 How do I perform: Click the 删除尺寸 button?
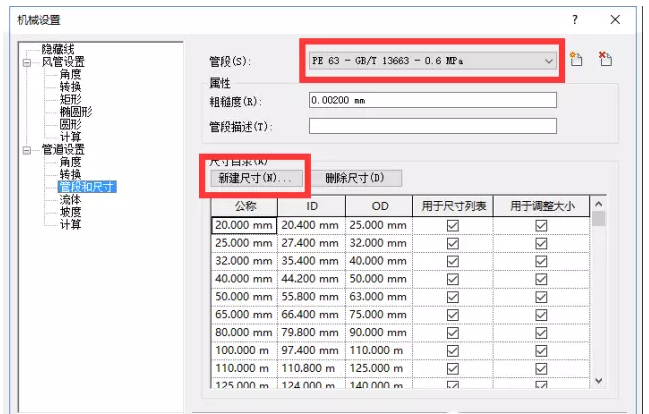[x=355, y=179]
